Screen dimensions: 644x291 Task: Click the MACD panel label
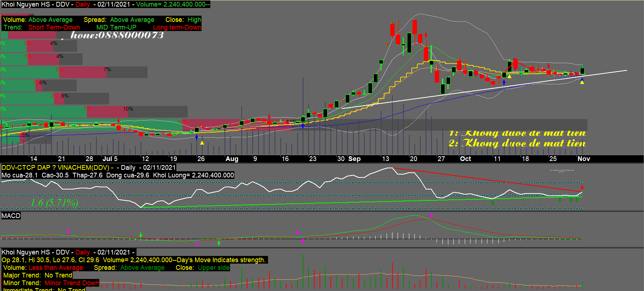point(11,216)
